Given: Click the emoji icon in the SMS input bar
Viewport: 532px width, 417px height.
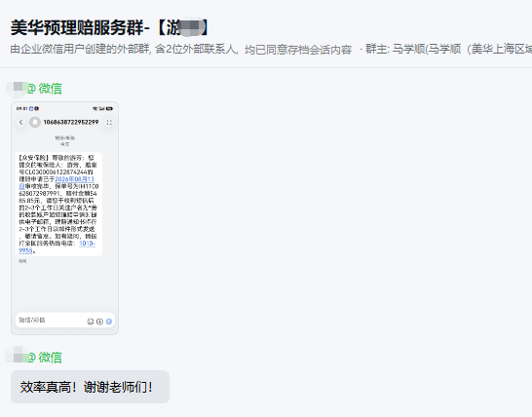Looking at the screenshot, I should click(x=91, y=322).
